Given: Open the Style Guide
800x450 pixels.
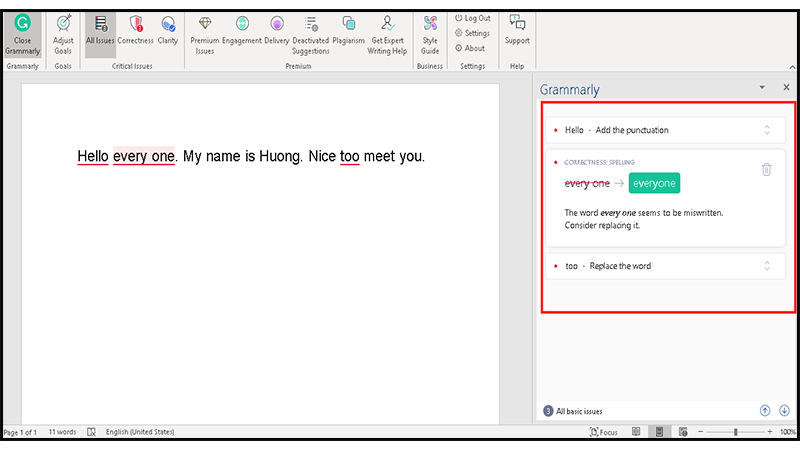Looking at the screenshot, I should pyautogui.click(x=430, y=34).
